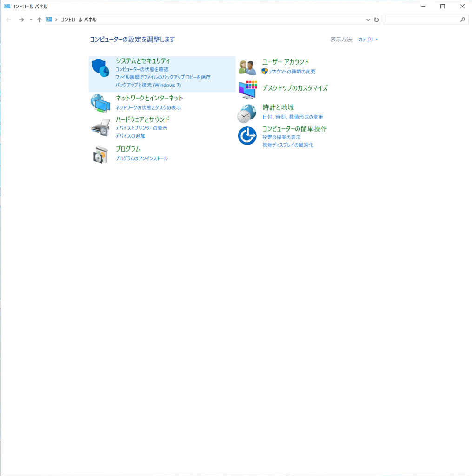The height and width of the screenshot is (476, 472).
Task: Open プログラムのアンインストール link
Action: pyautogui.click(x=141, y=159)
